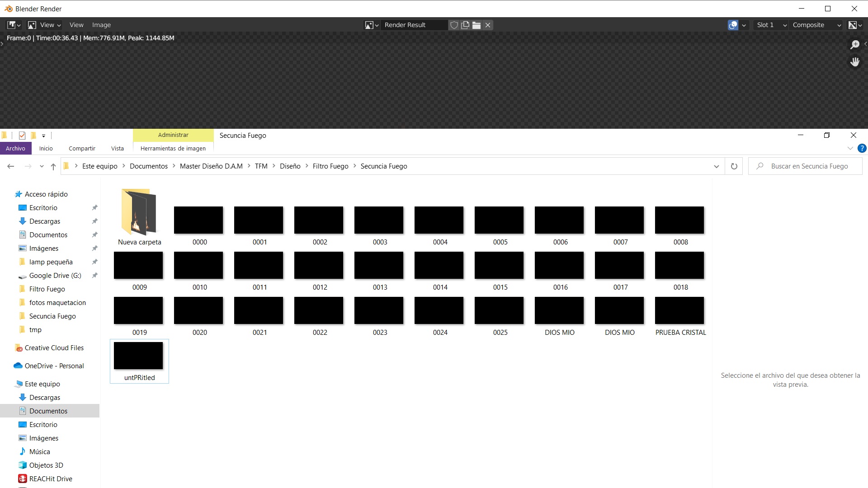868x488 pixels.
Task: Toggle fake user shield icon
Action: pos(454,25)
